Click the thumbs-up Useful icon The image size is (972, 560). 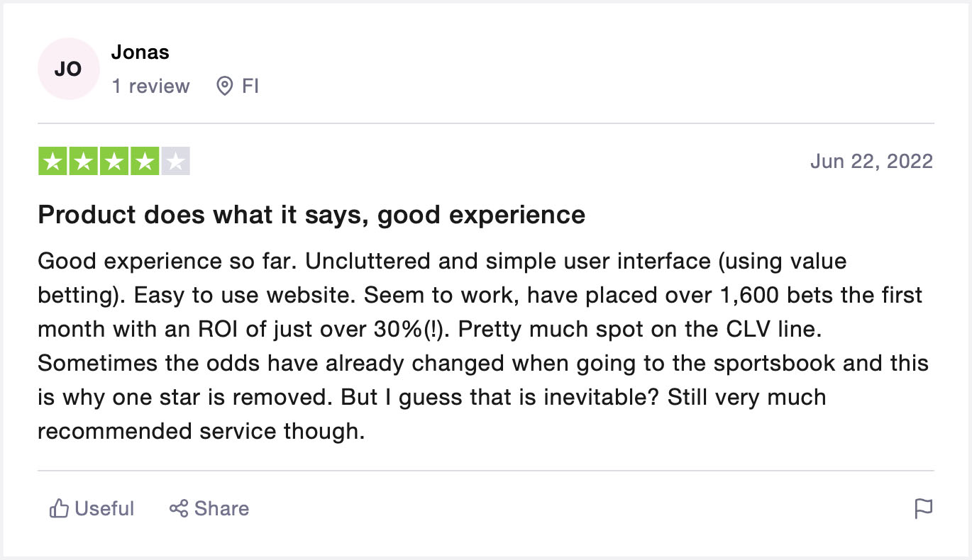(58, 508)
